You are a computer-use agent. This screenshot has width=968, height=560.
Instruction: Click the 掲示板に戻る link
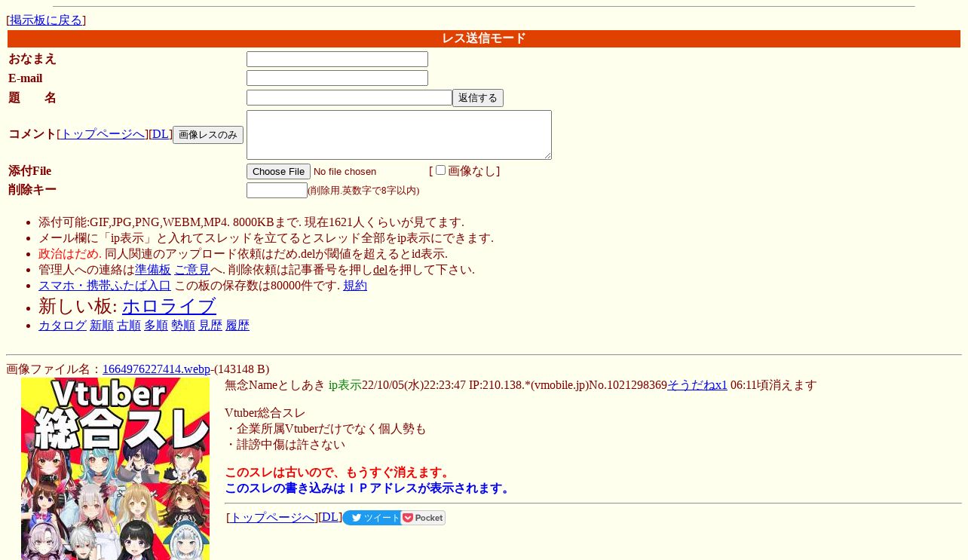pyautogui.click(x=46, y=20)
